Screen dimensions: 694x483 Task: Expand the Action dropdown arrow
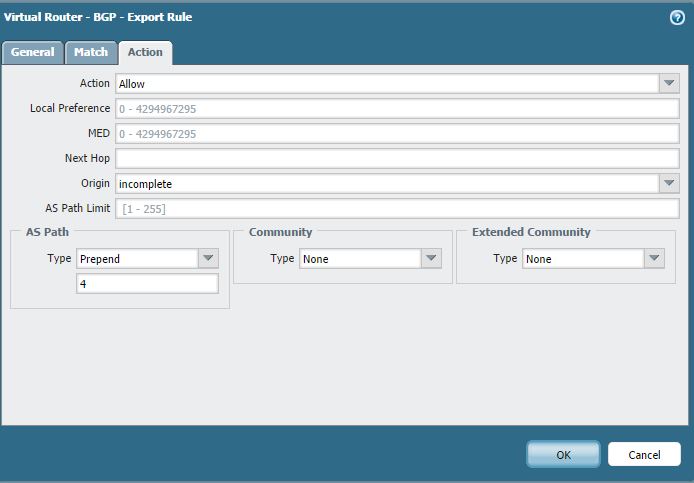click(x=669, y=84)
